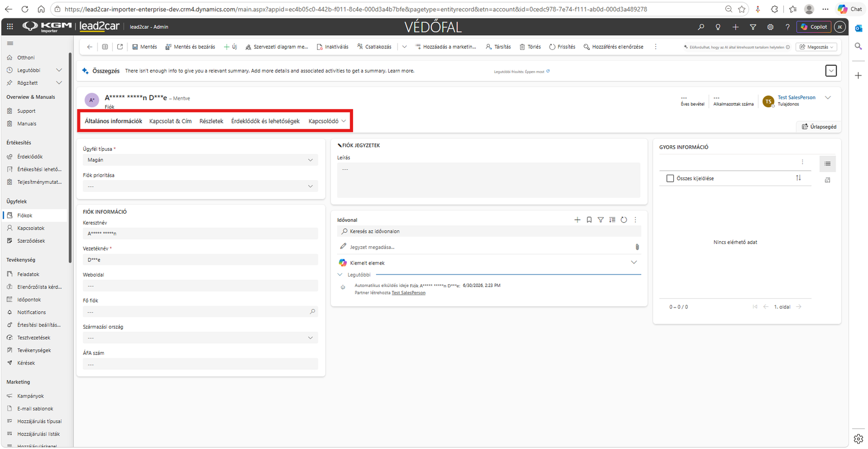Click the Frissítés refresh command

click(x=562, y=47)
